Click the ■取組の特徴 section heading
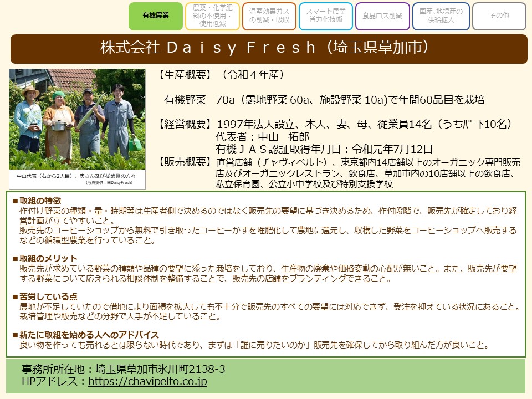The width and height of the screenshot is (532, 399). [37, 201]
